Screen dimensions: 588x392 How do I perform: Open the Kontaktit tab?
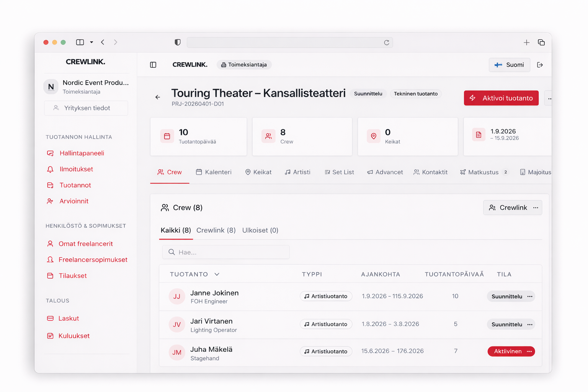click(x=430, y=172)
